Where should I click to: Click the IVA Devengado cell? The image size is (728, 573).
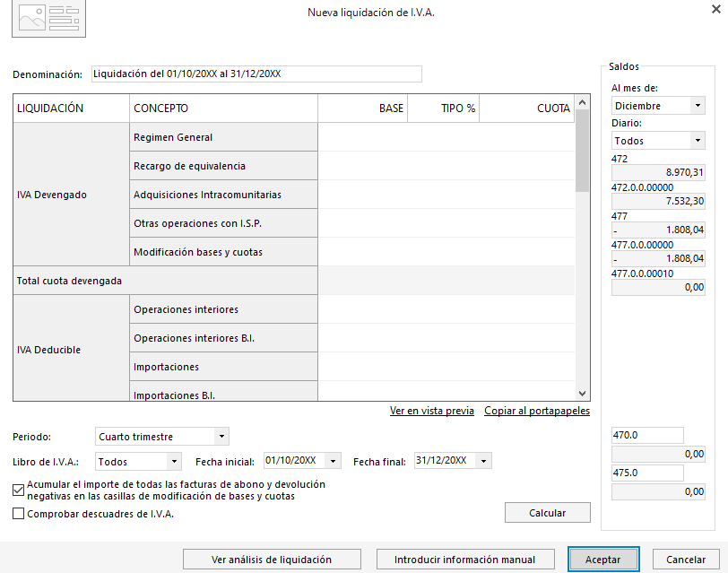pos(71,195)
